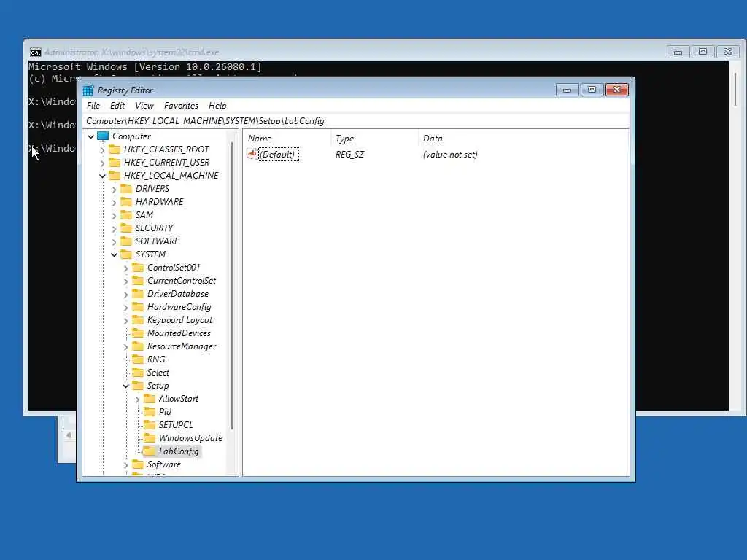This screenshot has height=560, width=747.
Task: Click the SAM folder icon
Action: [126, 215]
